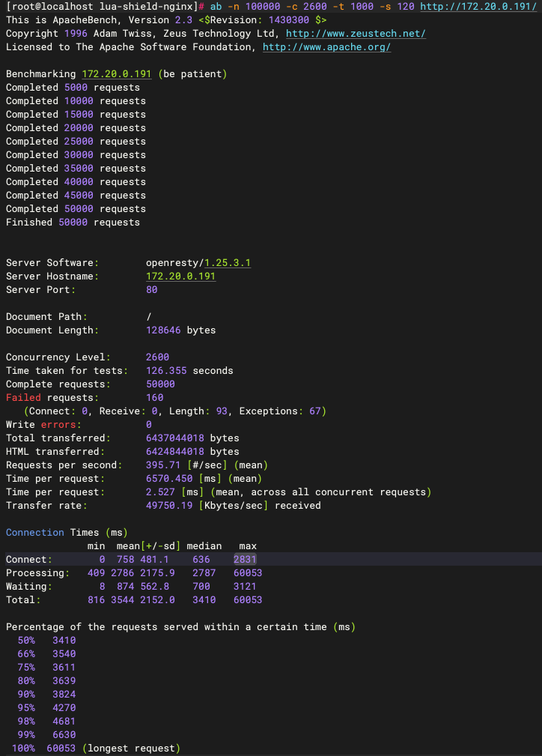
Task: Click the blue 'Connection' heading word
Action: pyautogui.click(x=34, y=533)
